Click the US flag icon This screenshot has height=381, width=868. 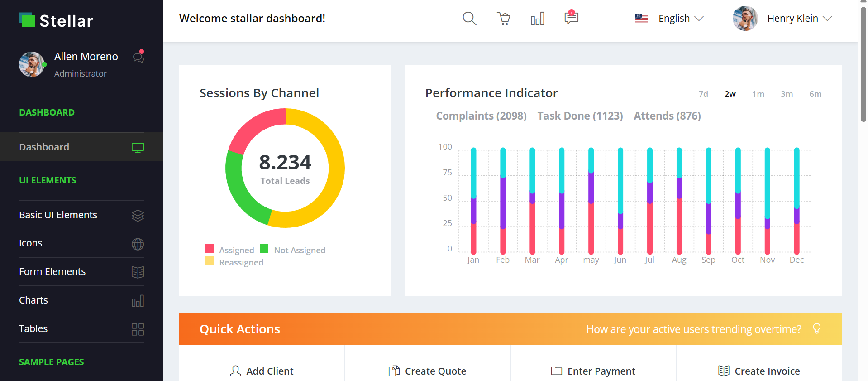coord(641,19)
